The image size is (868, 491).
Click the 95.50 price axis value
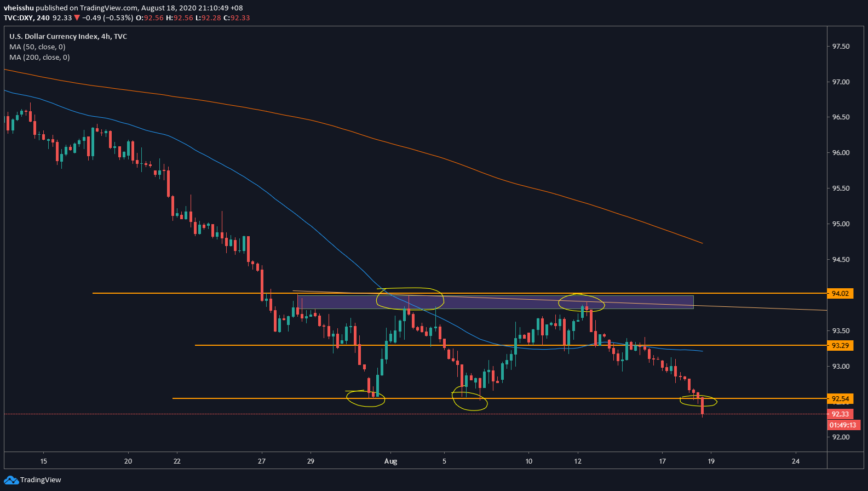pos(841,189)
